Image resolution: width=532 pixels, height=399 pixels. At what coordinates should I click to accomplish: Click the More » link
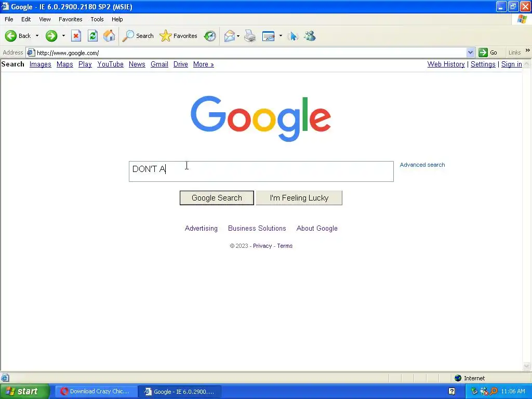[204, 64]
